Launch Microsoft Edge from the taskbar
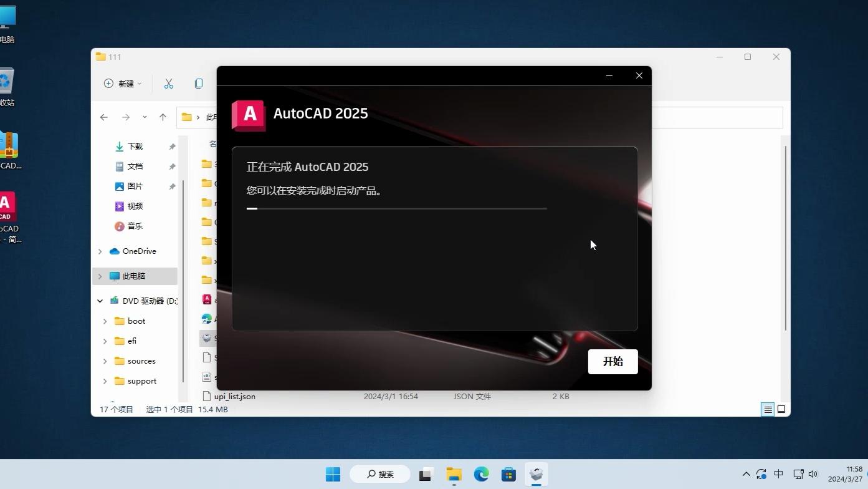The height and width of the screenshot is (489, 868). click(x=481, y=475)
